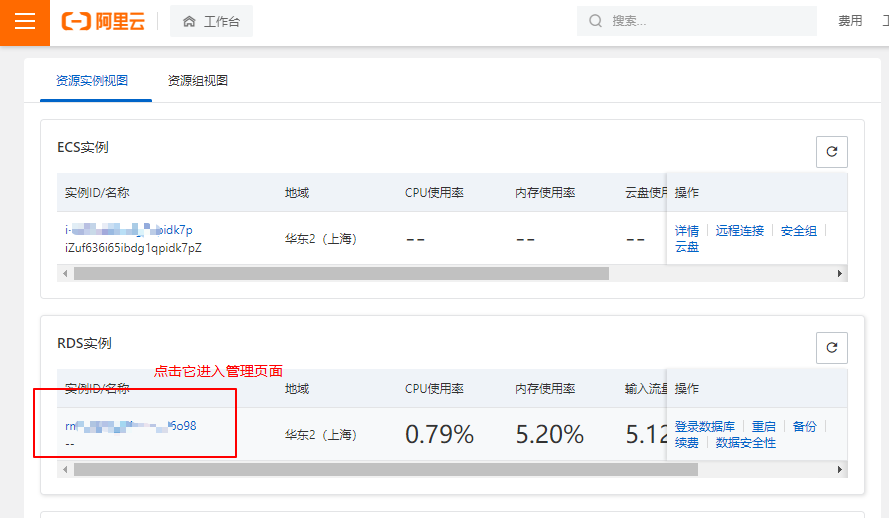The height and width of the screenshot is (518, 889).
Task: Click the search magnifier icon
Action: tap(595, 21)
